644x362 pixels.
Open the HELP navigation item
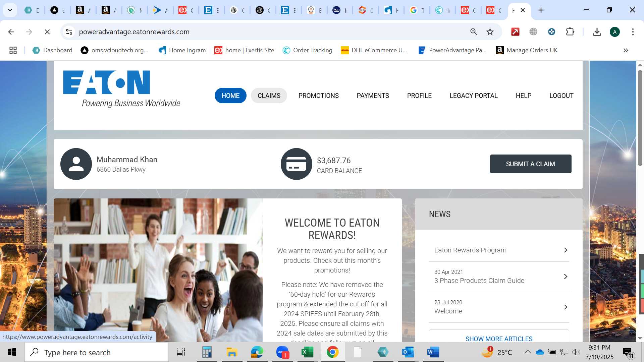[x=524, y=96]
